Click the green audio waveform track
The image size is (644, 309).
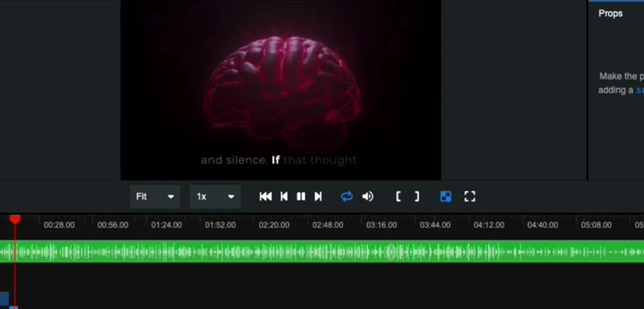(322, 251)
